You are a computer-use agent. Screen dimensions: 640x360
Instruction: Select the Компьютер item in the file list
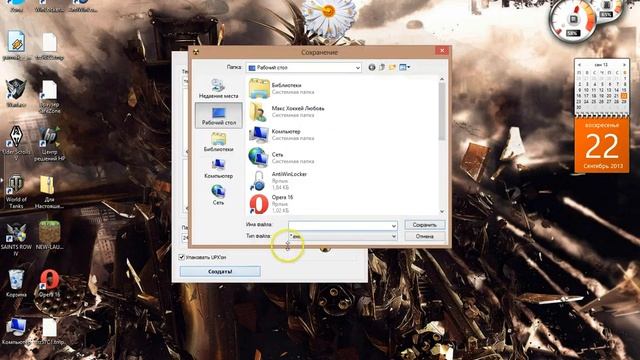point(282,134)
